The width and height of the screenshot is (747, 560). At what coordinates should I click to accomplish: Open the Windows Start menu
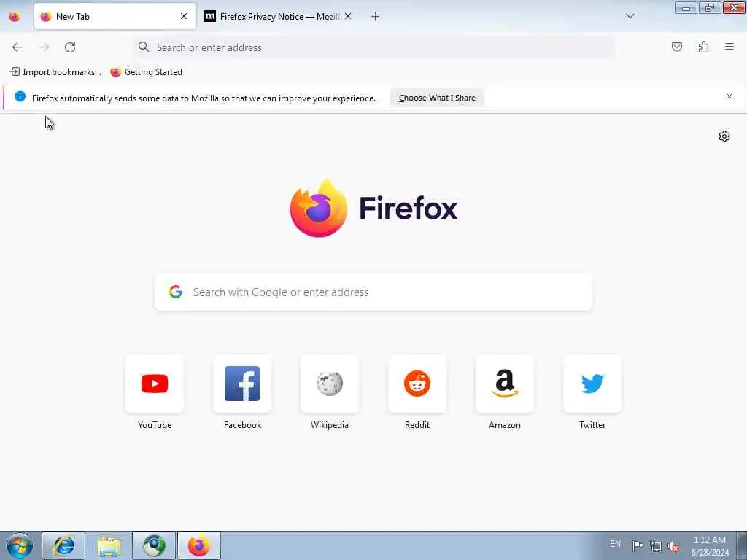coord(20,545)
